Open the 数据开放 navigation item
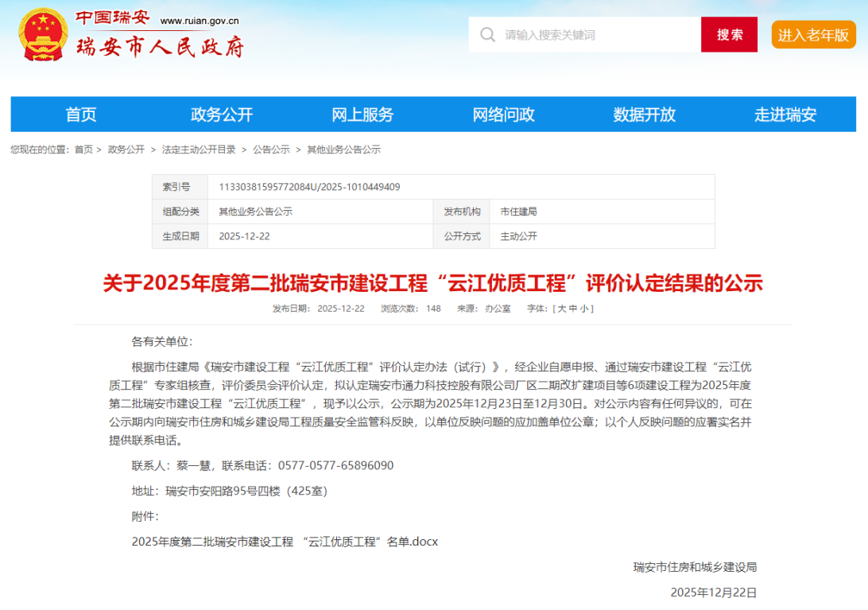This screenshot has height=610, width=868. (645, 115)
